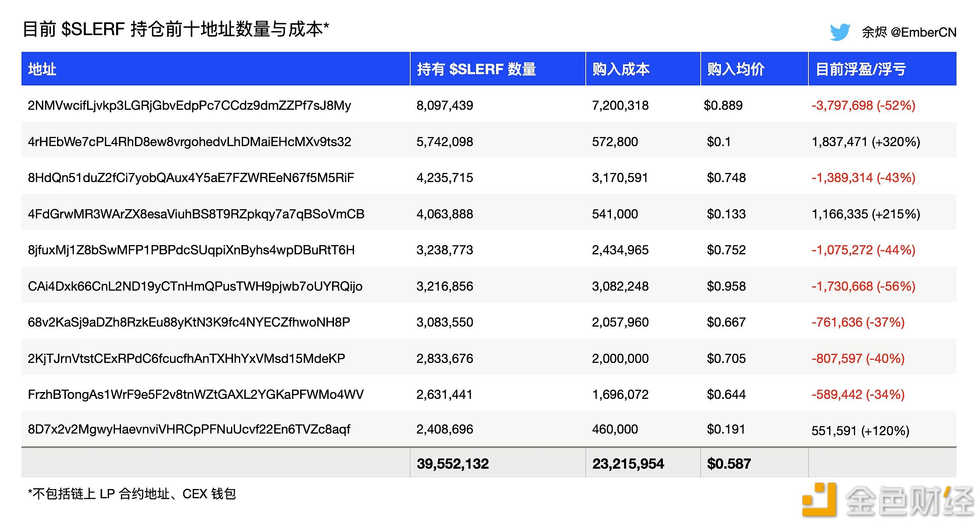Click purchase cost 460,000
980x523 pixels.
click(x=615, y=429)
